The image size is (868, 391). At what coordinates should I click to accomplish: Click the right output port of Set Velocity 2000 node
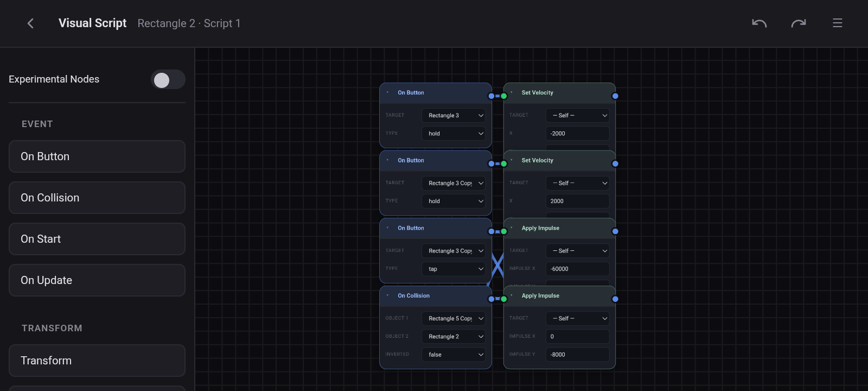[x=615, y=163]
